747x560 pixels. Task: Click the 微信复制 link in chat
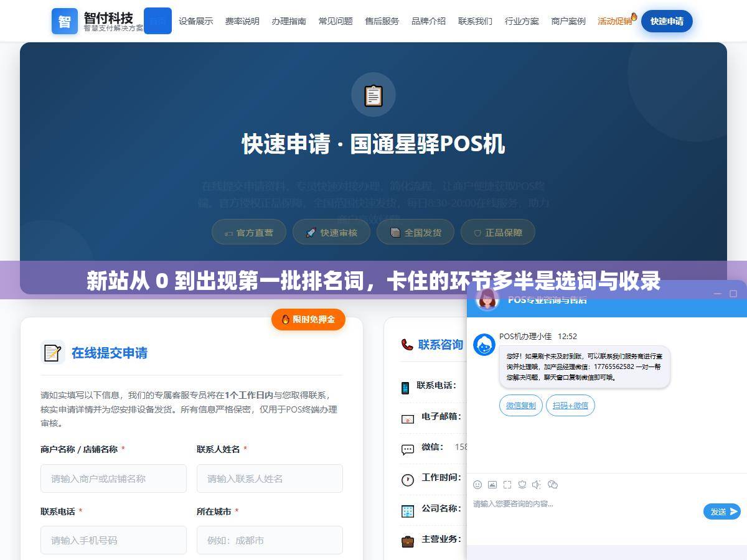(521, 405)
